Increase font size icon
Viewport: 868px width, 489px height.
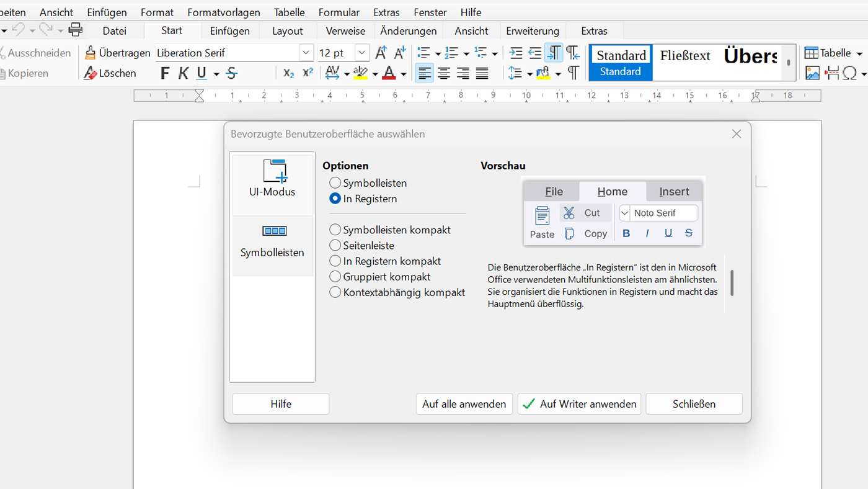[381, 53]
